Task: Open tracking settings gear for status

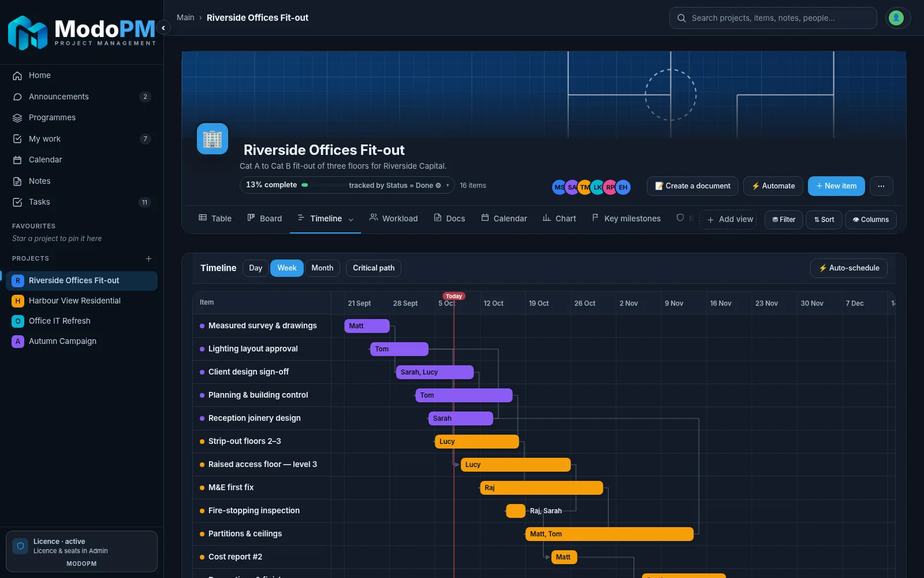Action: pos(438,186)
